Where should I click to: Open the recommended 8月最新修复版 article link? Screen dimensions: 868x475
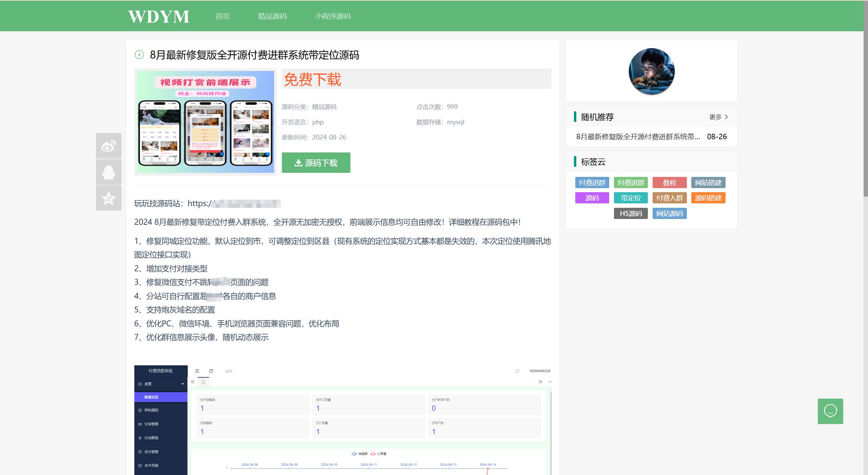tap(638, 136)
